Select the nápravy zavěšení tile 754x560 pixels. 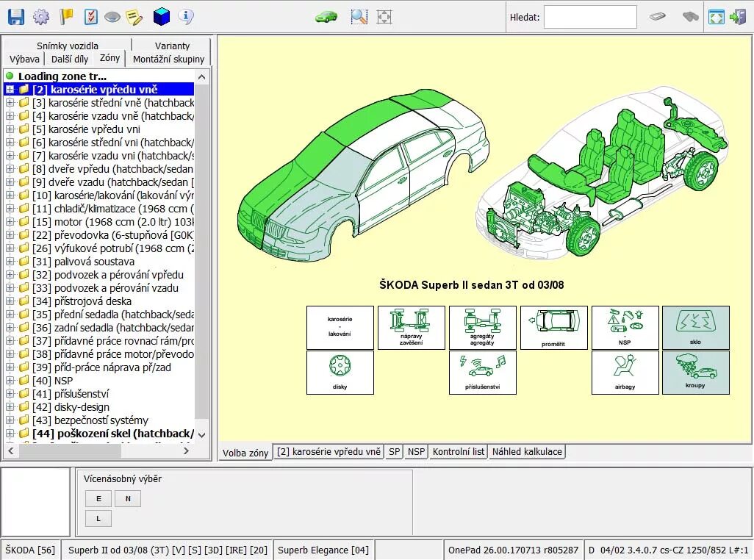click(411, 327)
